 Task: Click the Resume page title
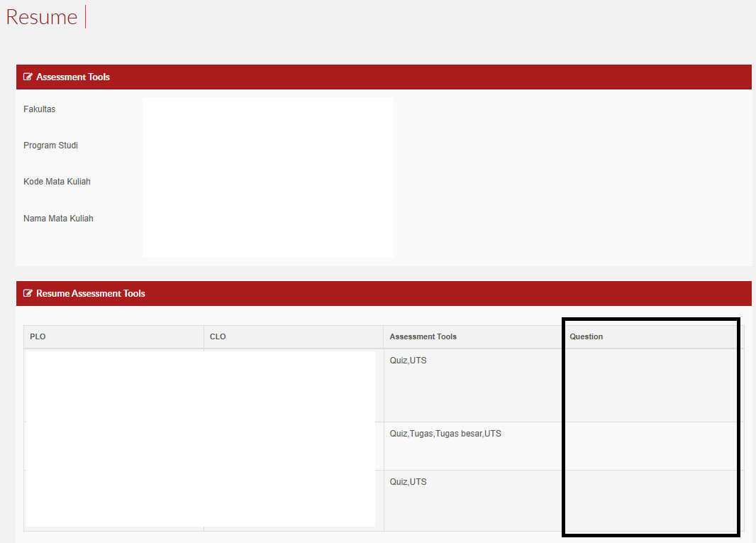pos(42,17)
